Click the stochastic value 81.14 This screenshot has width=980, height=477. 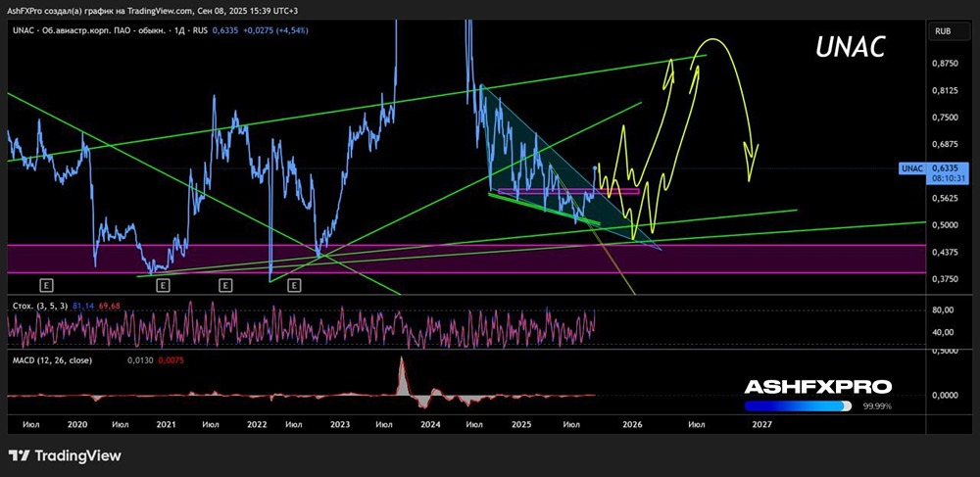point(82,306)
